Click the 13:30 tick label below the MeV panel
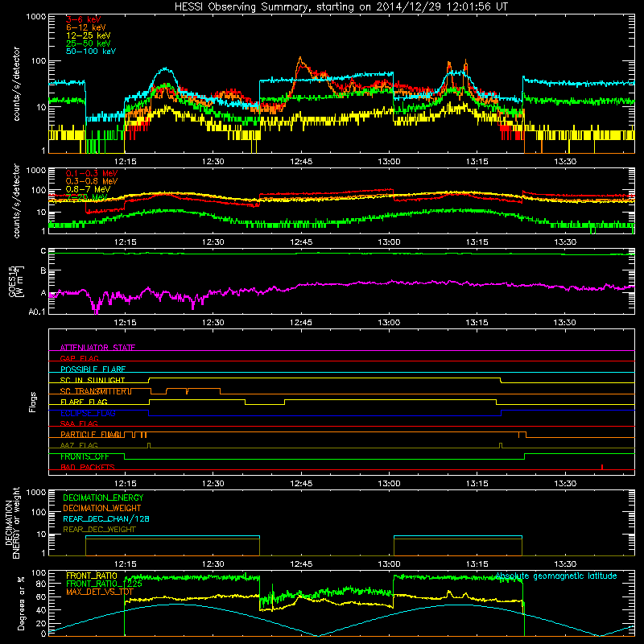Image resolution: width=644 pixels, height=644 pixels. point(565,242)
